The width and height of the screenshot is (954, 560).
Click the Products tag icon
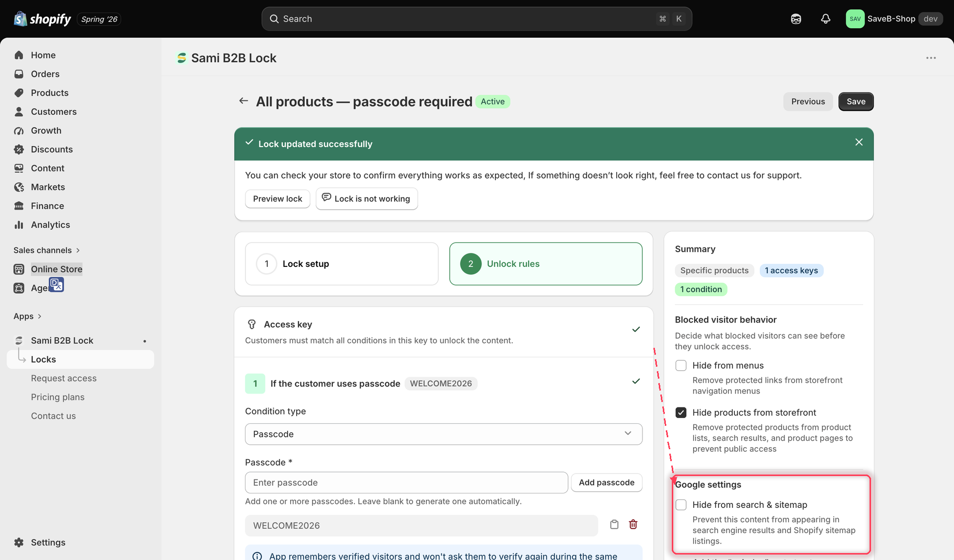tap(19, 93)
